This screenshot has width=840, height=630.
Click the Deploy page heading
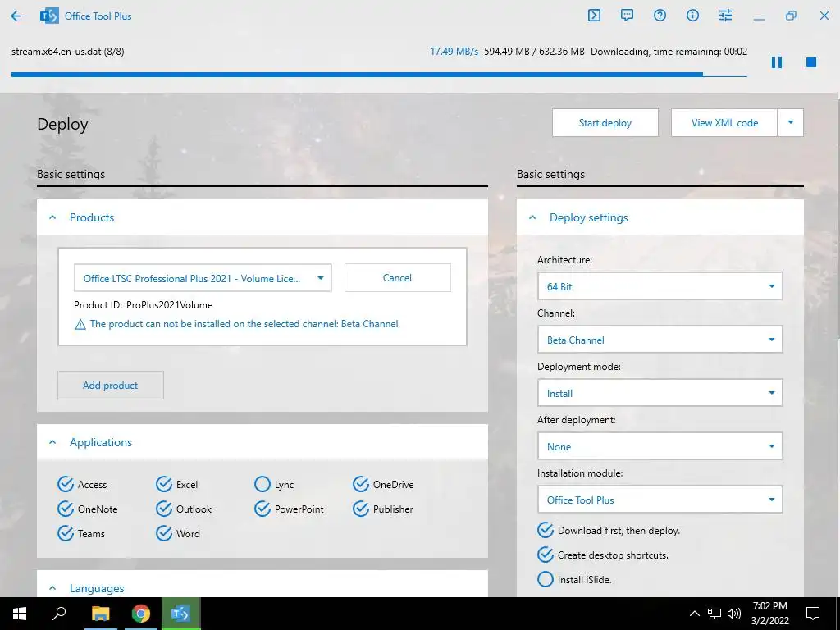point(62,125)
